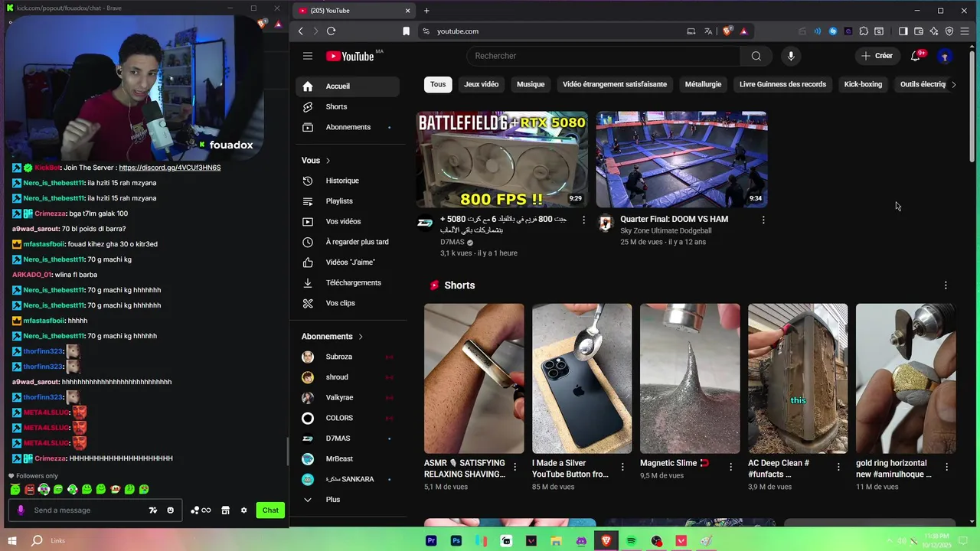Image resolution: width=980 pixels, height=551 pixels.
Task: Open Brave Shields lion icon
Action: [727, 31]
